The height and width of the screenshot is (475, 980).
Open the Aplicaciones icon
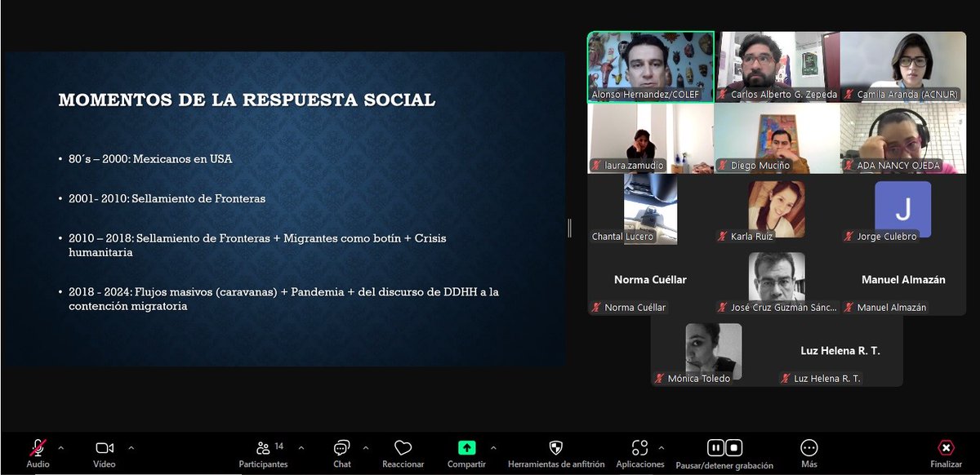click(x=640, y=447)
